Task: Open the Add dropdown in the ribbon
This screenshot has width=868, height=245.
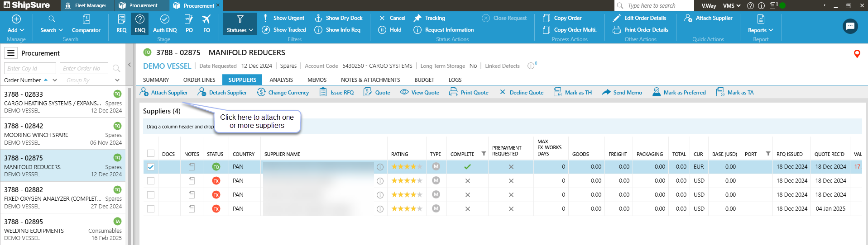Action: click(x=16, y=24)
